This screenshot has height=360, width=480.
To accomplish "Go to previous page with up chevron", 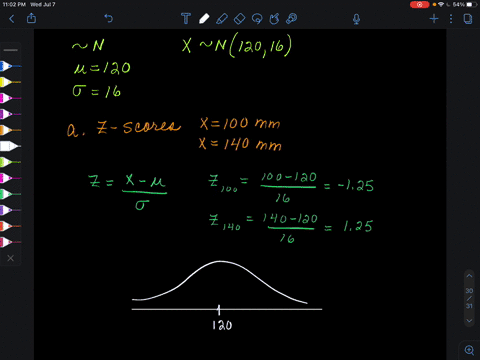I will pyautogui.click(x=469, y=276).
